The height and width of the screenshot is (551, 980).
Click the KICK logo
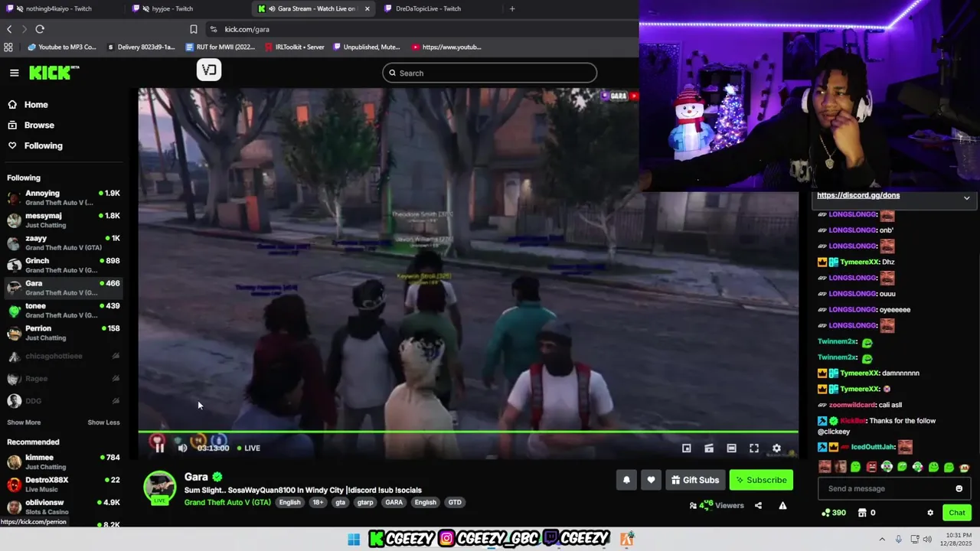click(x=54, y=73)
